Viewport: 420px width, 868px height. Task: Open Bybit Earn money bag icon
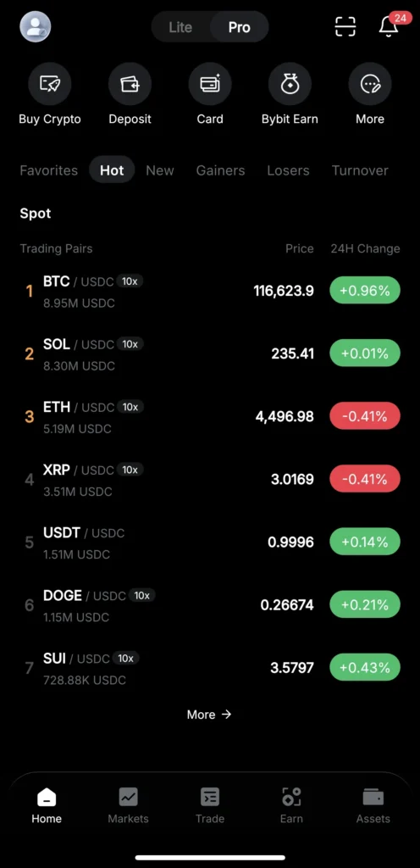click(290, 84)
